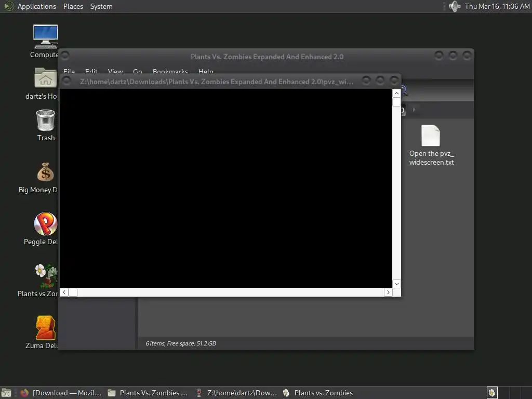Click the file manager window title bar
The image size is (532, 399).
tap(267, 57)
